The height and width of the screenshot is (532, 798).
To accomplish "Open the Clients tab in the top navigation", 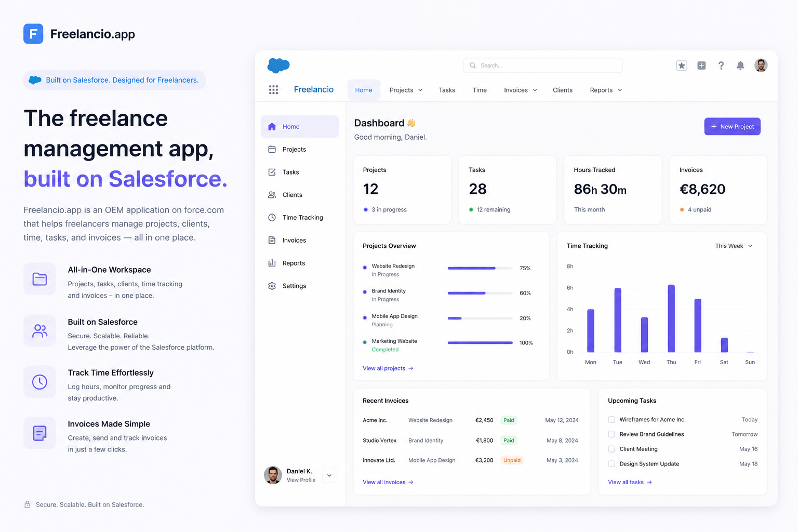I will (x=563, y=90).
